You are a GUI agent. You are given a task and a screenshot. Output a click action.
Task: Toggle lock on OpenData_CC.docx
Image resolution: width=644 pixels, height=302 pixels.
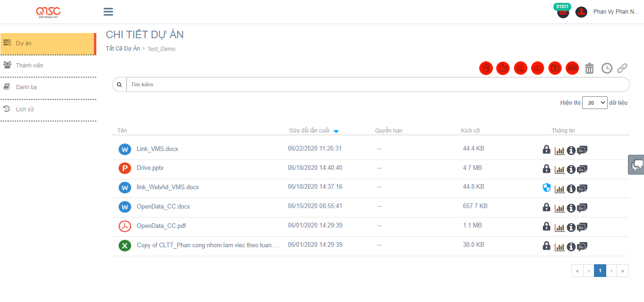(546, 208)
